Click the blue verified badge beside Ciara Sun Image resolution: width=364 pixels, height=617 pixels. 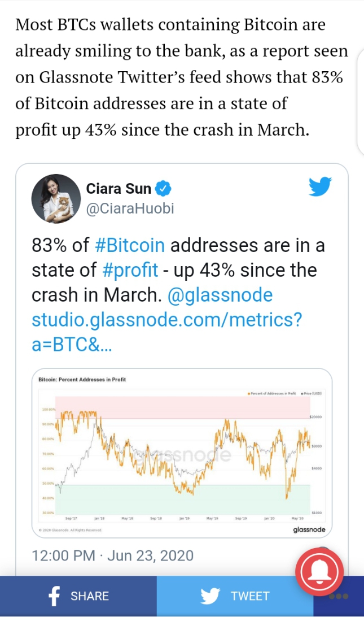(163, 188)
